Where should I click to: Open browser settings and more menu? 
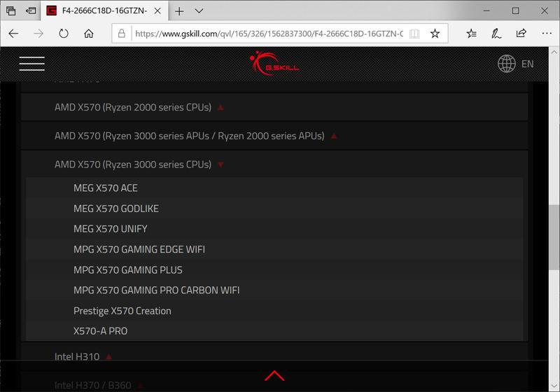coord(547,34)
